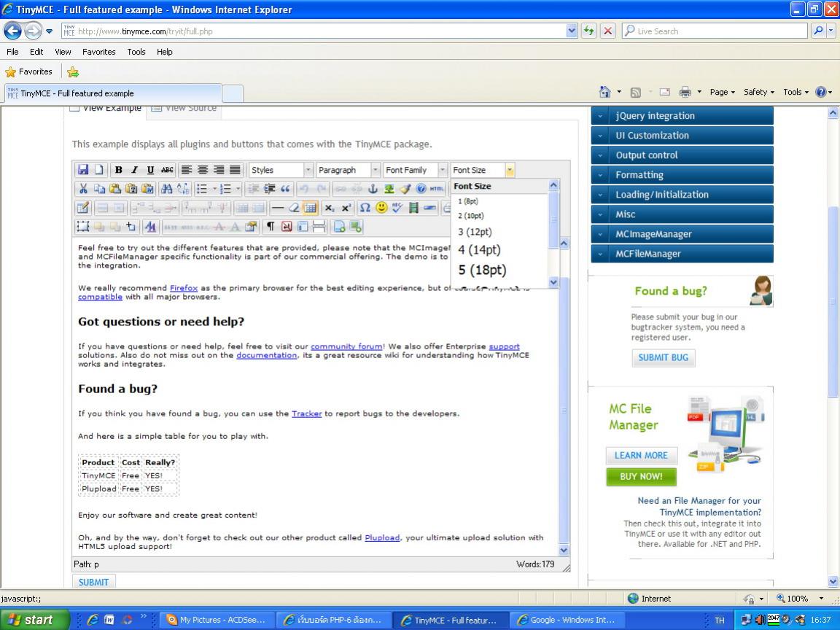Screen dimensions: 840x630
Task: Click the Blockquote quotation icon
Action: point(285,189)
